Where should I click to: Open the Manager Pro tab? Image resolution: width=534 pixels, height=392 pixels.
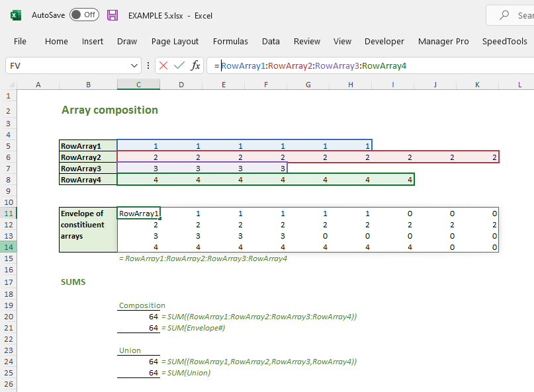click(x=443, y=41)
